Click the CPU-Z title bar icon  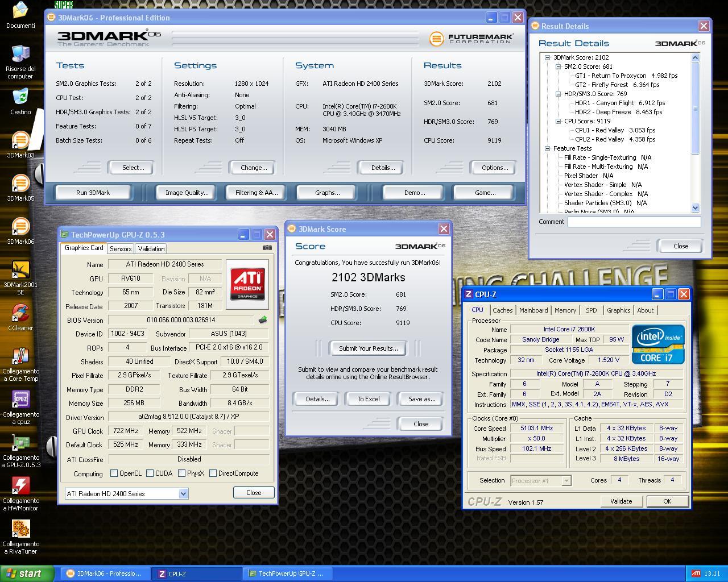click(469, 294)
